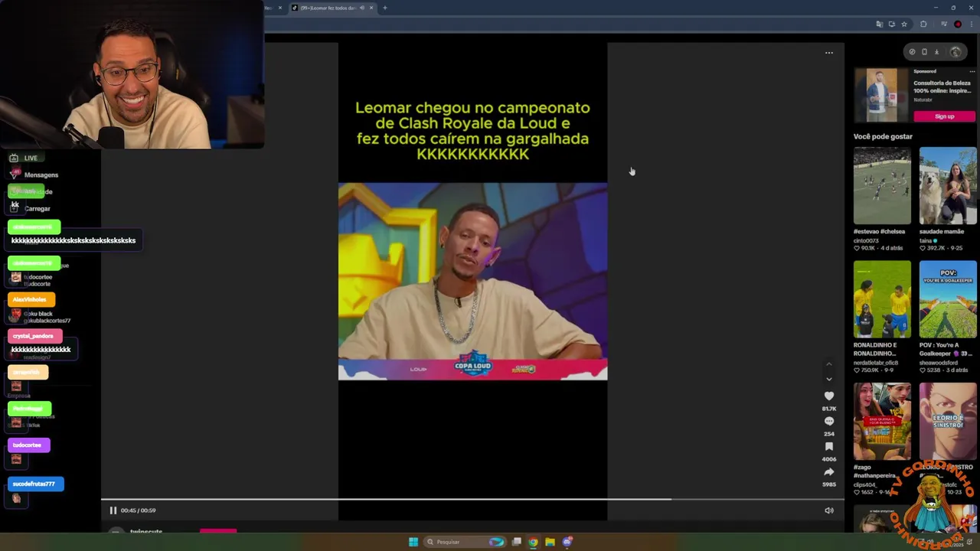Click the Copa Loud video frame to pause
Image resolution: width=980 pixels, height=551 pixels.
472,281
